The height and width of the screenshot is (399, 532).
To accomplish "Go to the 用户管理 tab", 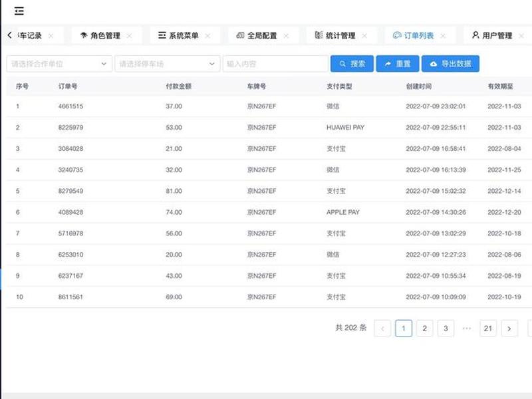I will click(497, 36).
